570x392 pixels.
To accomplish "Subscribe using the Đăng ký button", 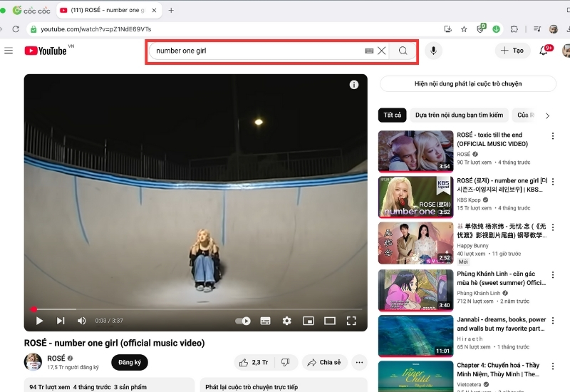I will (130, 362).
